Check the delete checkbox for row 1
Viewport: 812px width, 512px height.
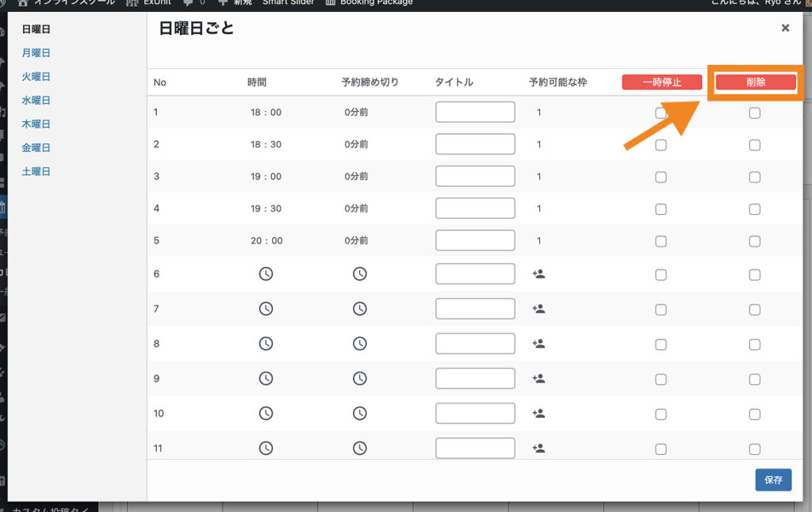[x=754, y=113]
